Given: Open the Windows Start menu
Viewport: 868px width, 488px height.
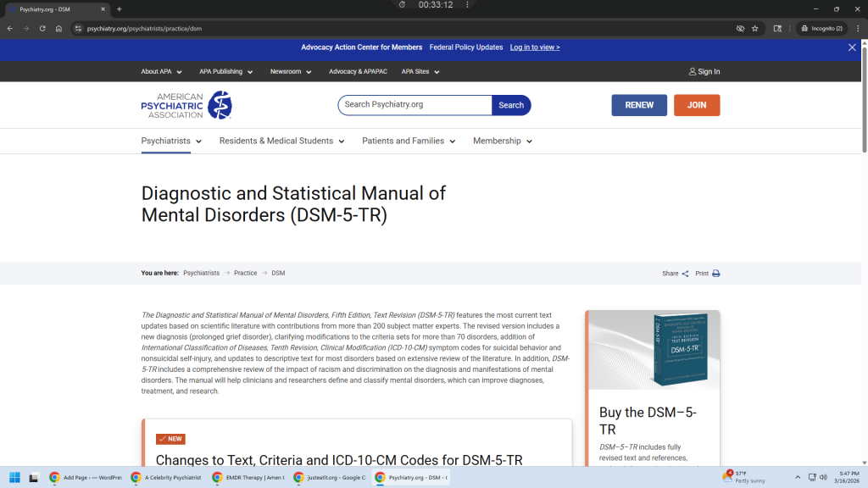Looking at the screenshot, I should click(14, 477).
